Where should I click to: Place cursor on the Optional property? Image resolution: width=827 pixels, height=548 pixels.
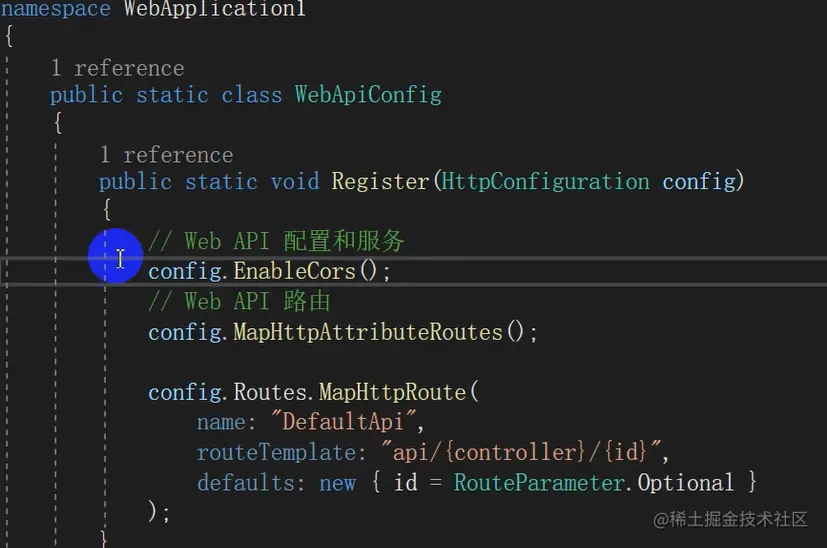685,483
